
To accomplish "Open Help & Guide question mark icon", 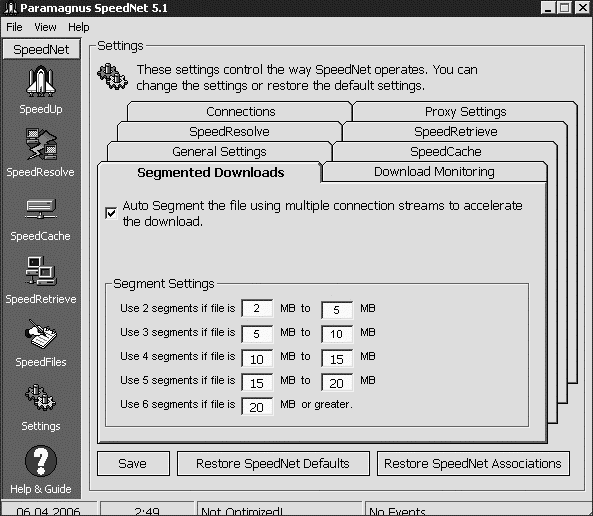I will (x=41, y=460).
